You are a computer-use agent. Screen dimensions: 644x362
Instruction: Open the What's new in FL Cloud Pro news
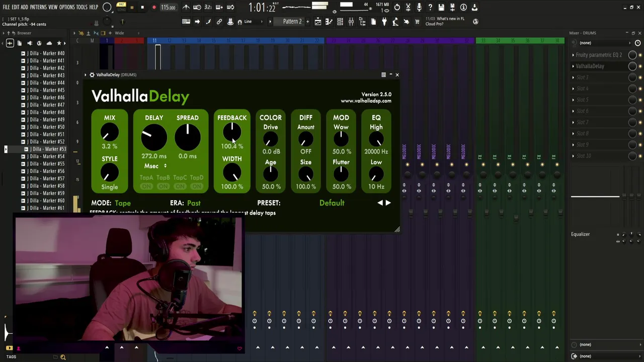click(445, 21)
